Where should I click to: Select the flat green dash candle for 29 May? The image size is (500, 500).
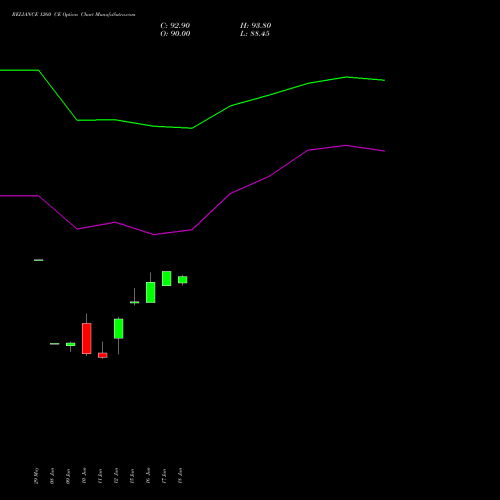coord(39,260)
